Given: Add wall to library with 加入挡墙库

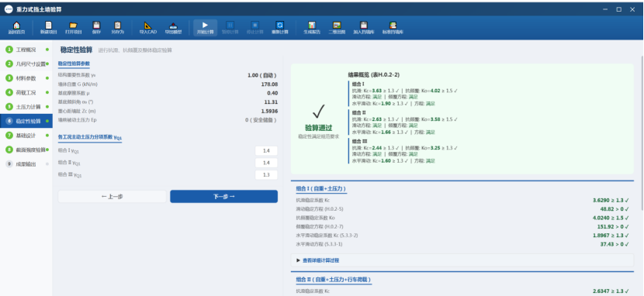Looking at the screenshot, I should tap(363, 25).
